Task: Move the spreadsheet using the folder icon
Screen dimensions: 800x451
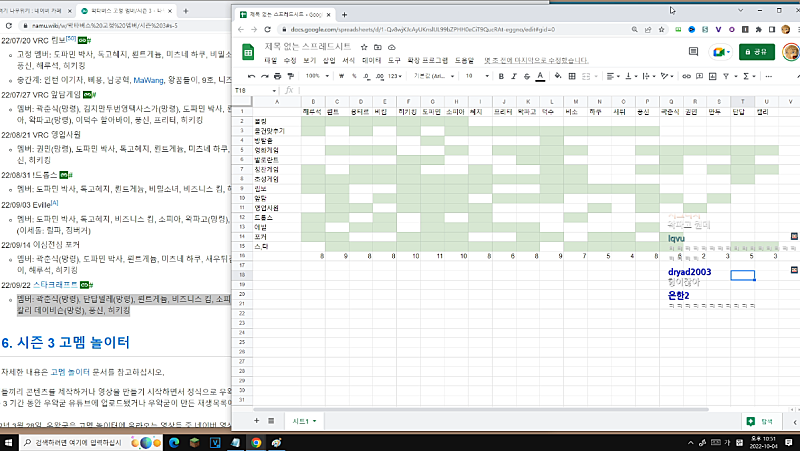Action: pyautogui.click(x=378, y=47)
